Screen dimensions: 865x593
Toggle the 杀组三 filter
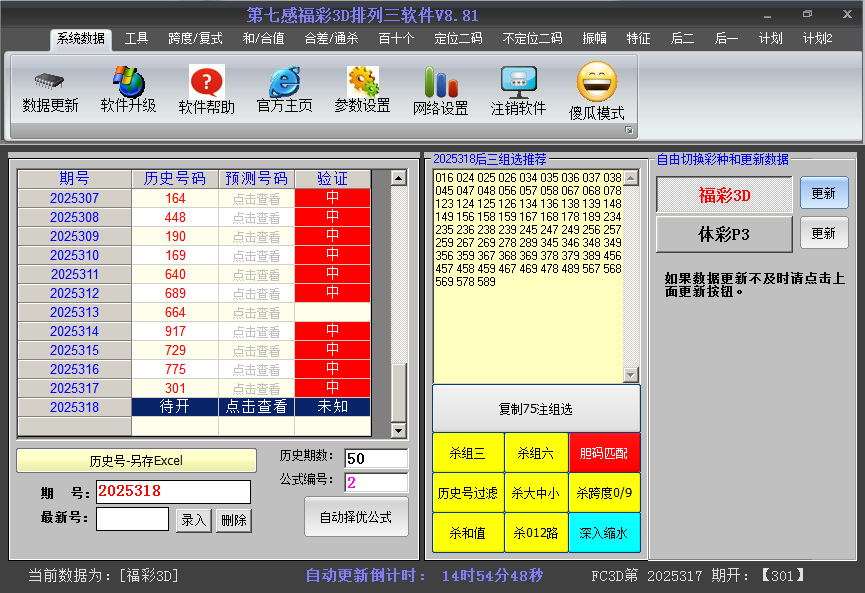[x=467, y=453]
